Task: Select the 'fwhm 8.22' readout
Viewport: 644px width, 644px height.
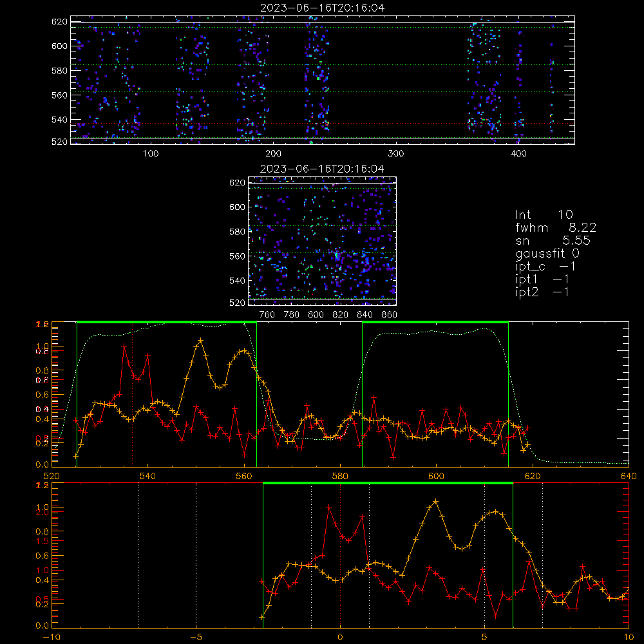Action: [556, 227]
